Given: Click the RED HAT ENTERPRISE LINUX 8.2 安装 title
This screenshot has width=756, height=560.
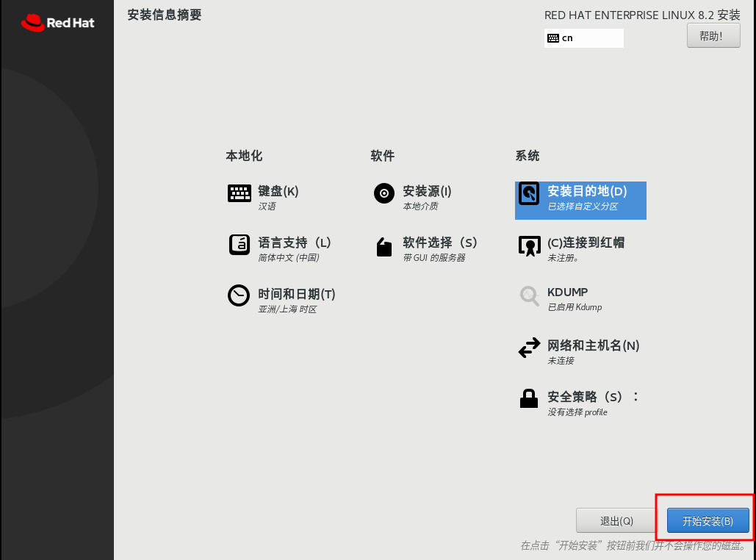Looking at the screenshot, I should tap(642, 15).
